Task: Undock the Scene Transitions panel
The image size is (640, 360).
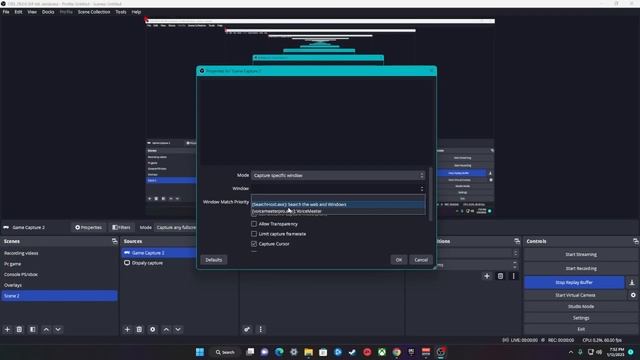Action: pyautogui.click(x=517, y=241)
